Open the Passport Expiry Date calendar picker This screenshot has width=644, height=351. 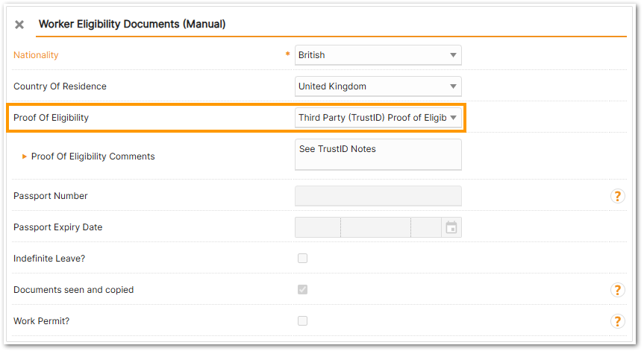pyautogui.click(x=451, y=227)
